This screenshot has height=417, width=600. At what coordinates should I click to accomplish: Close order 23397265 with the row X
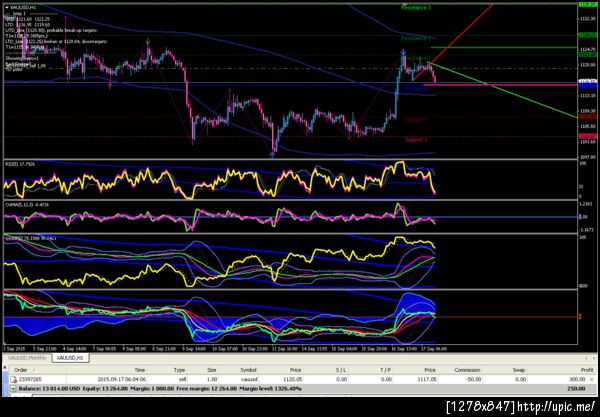592,380
